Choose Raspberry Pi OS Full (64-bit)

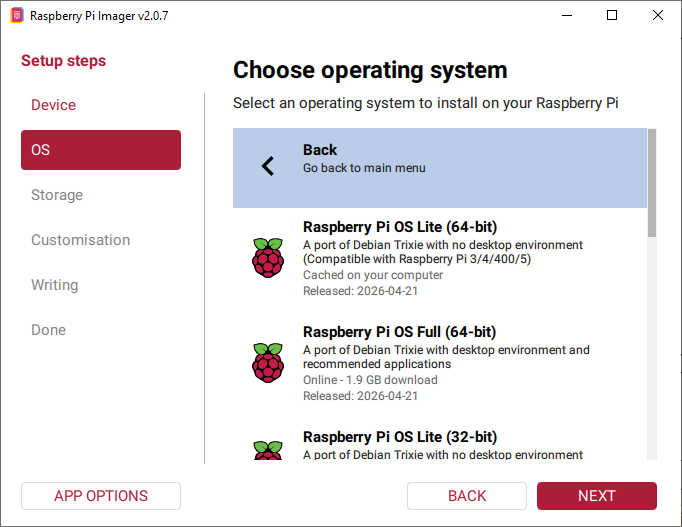click(440, 365)
